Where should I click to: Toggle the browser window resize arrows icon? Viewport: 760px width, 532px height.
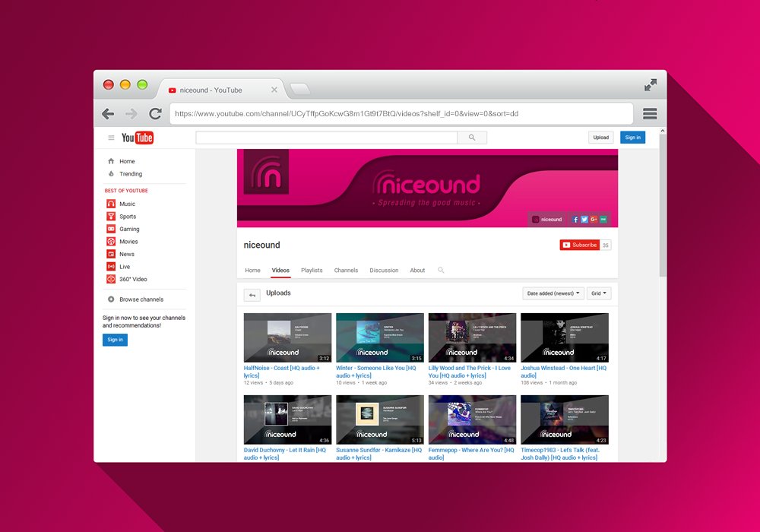coord(651,85)
